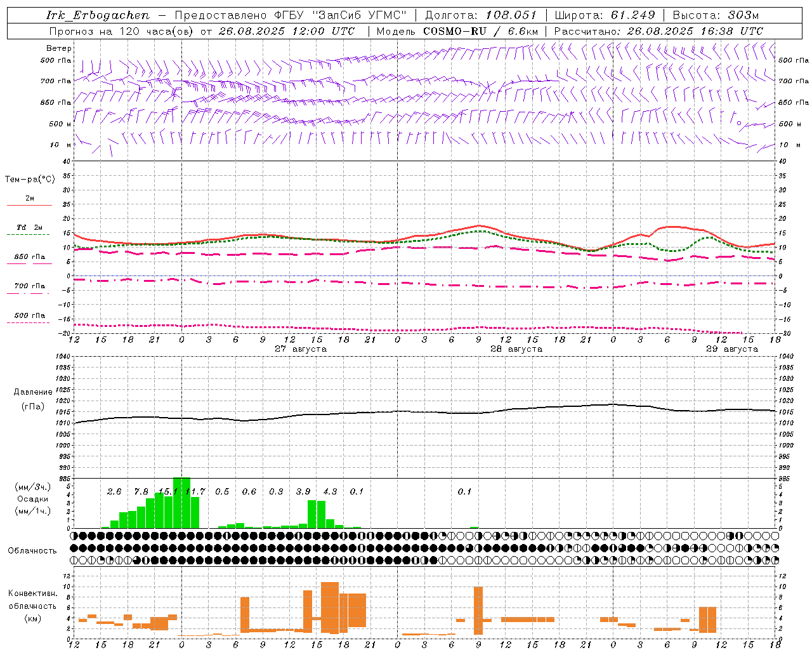Click the "Ветер" wind panel label
This screenshot has width=812, height=650.
tap(59, 48)
